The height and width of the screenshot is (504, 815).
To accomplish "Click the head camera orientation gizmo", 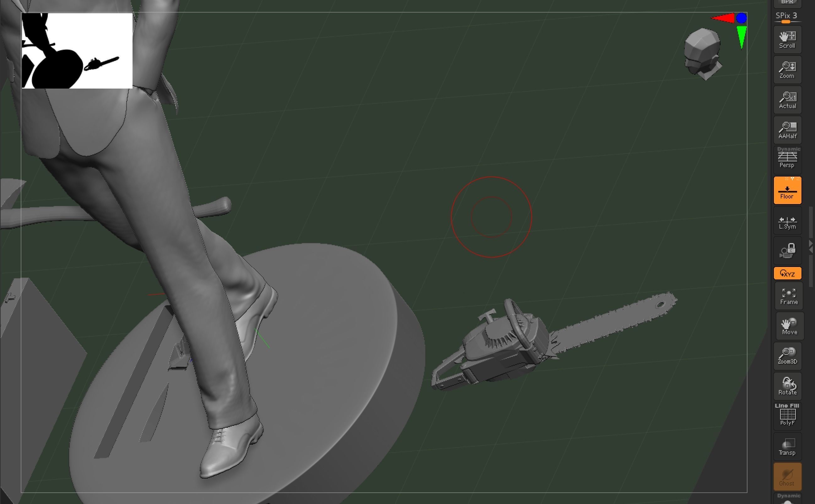I will tap(703, 54).
